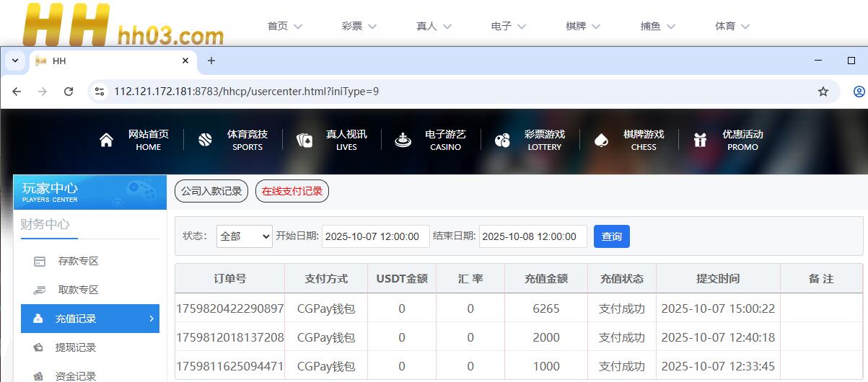Click the playing cards 真人视讯 icon
The image size is (868, 382).
tap(304, 140)
